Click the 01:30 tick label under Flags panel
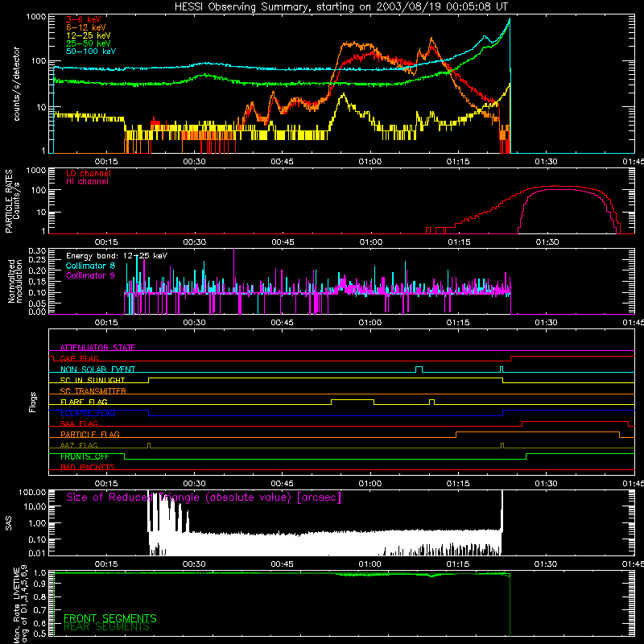The height and width of the screenshot is (644, 644). [x=546, y=484]
